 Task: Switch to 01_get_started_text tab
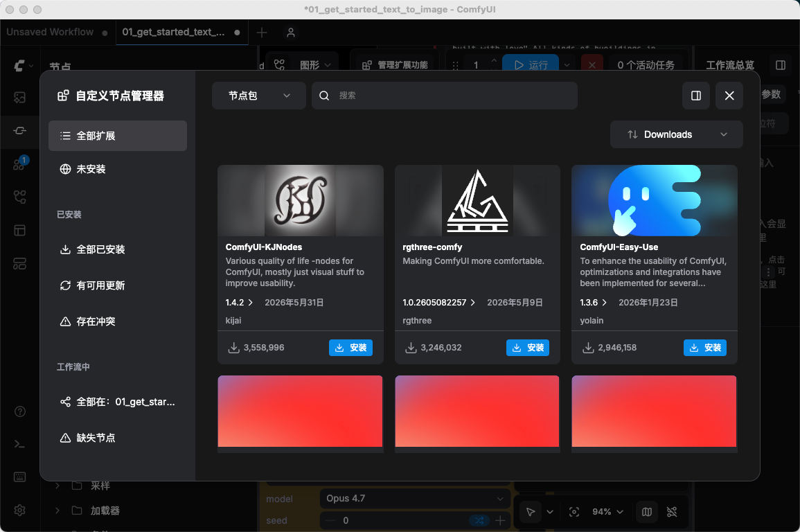click(x=181, y=32)
